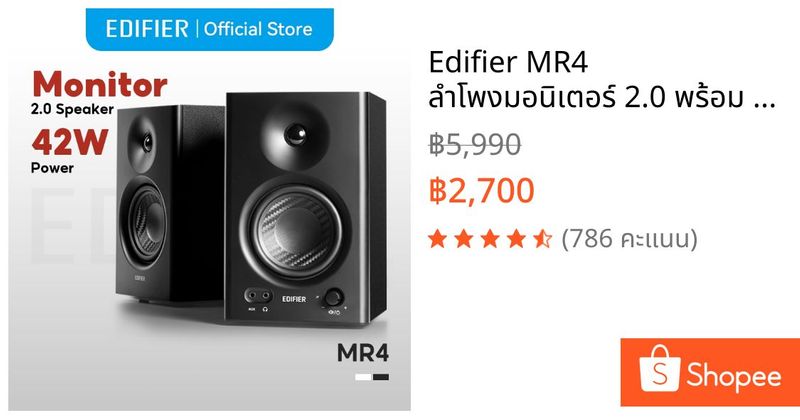Click the Thai product description text
800x420 pixels.
(602, 98)
